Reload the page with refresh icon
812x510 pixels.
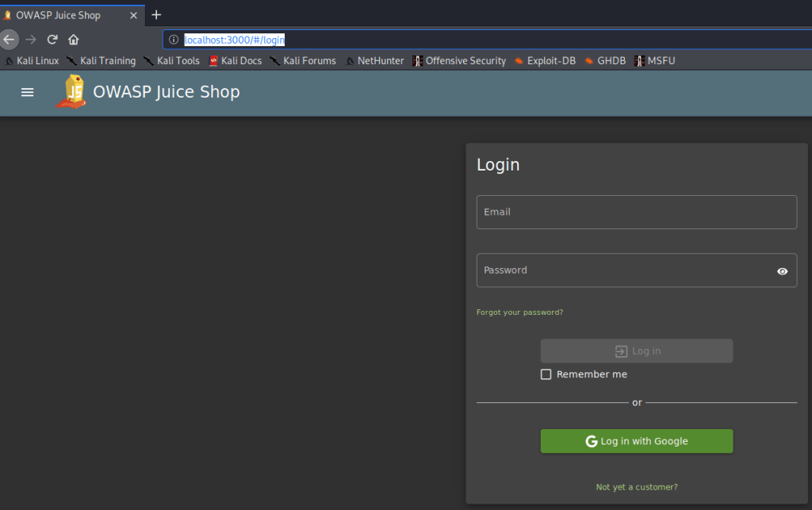point(52,40)
